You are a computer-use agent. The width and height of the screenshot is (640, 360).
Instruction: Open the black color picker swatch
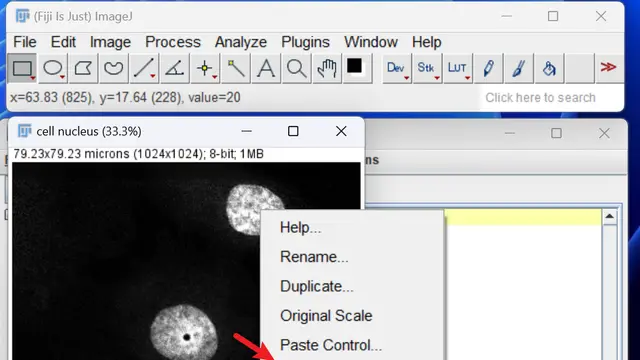(355, 67)
